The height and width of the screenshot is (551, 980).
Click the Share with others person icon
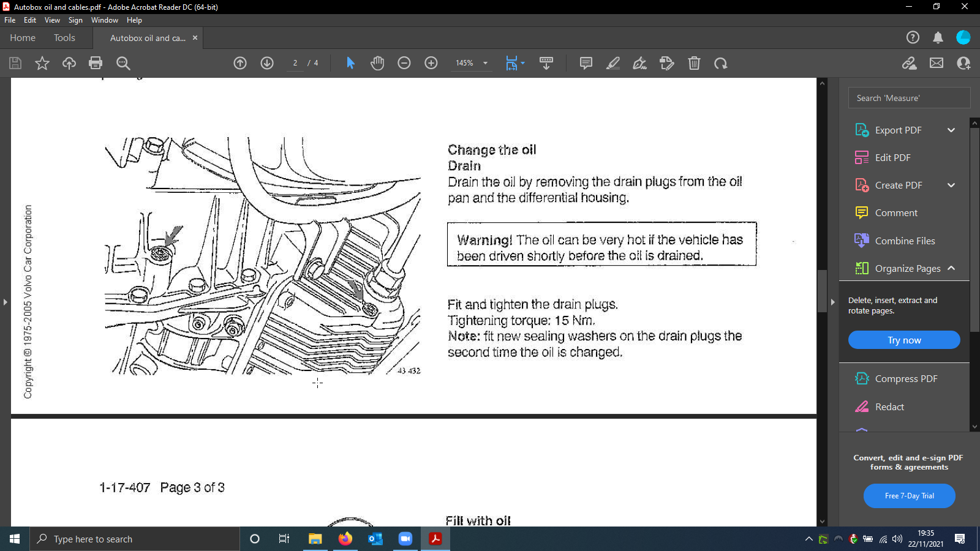[963, 63]
